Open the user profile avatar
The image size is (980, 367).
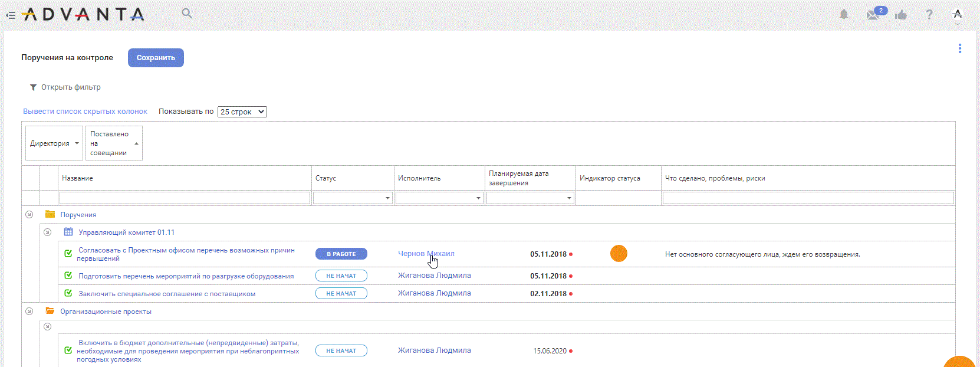pos(958,14)
